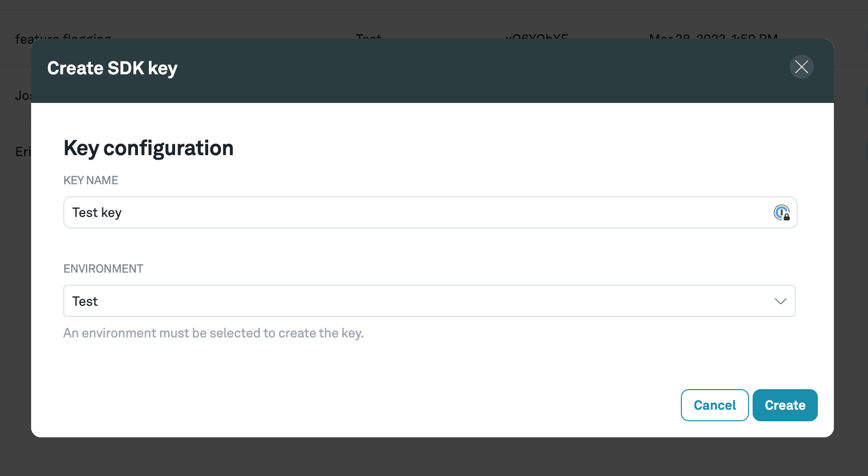Close the Create SDK key dialog

[801, 67]
